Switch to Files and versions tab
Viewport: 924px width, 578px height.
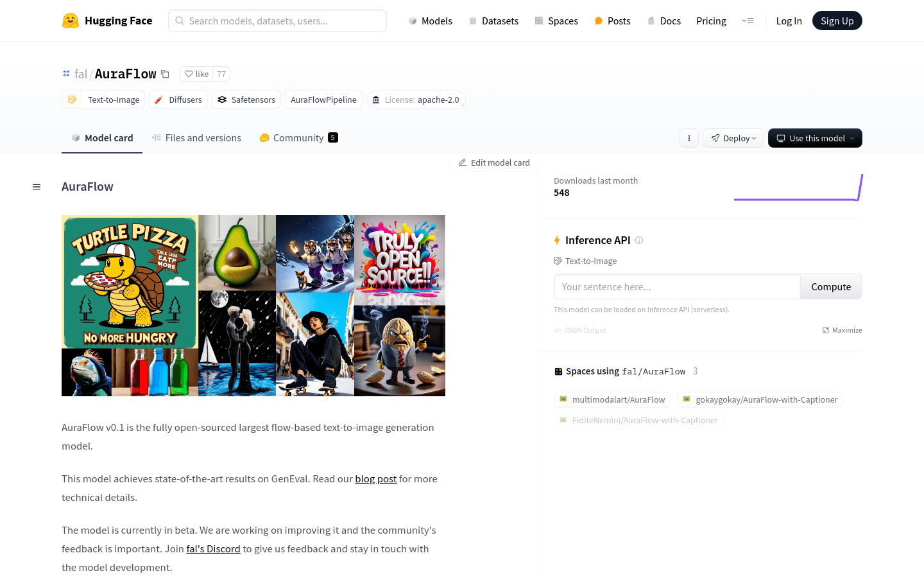point(196,137)
